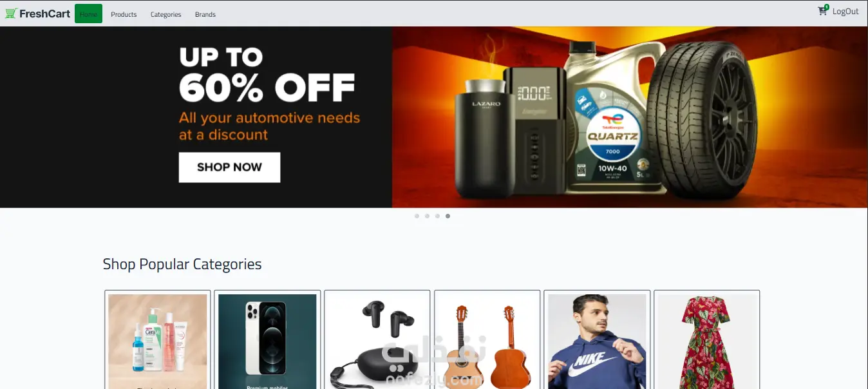Click the LogOut link
Screen dimensions: 868x389
[845, 11]
